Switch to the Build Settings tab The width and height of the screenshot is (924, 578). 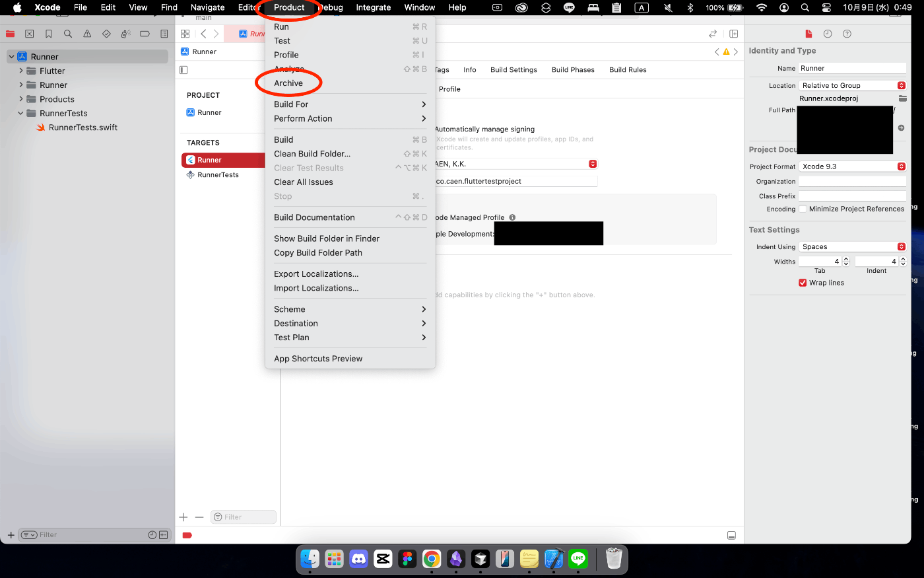point(513,69)
